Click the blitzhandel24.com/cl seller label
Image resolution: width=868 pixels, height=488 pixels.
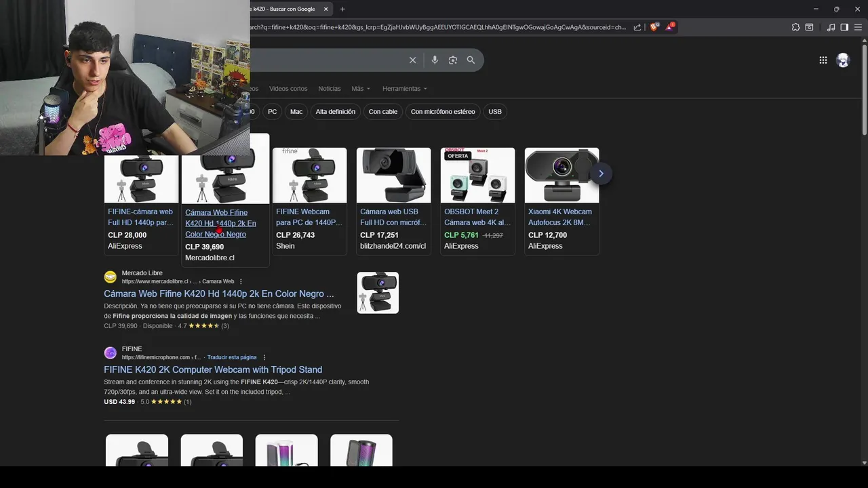click(393, 246)
